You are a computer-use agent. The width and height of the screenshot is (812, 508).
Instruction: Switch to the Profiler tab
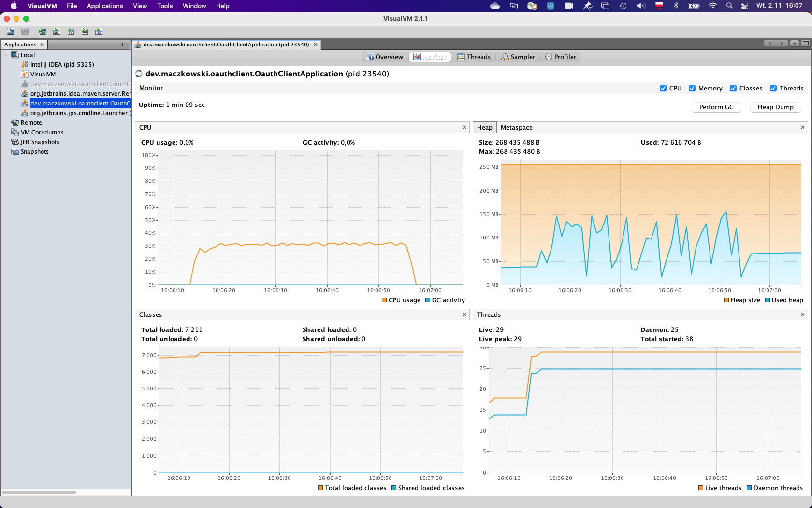pyautogui.click(x=561, y=57)
